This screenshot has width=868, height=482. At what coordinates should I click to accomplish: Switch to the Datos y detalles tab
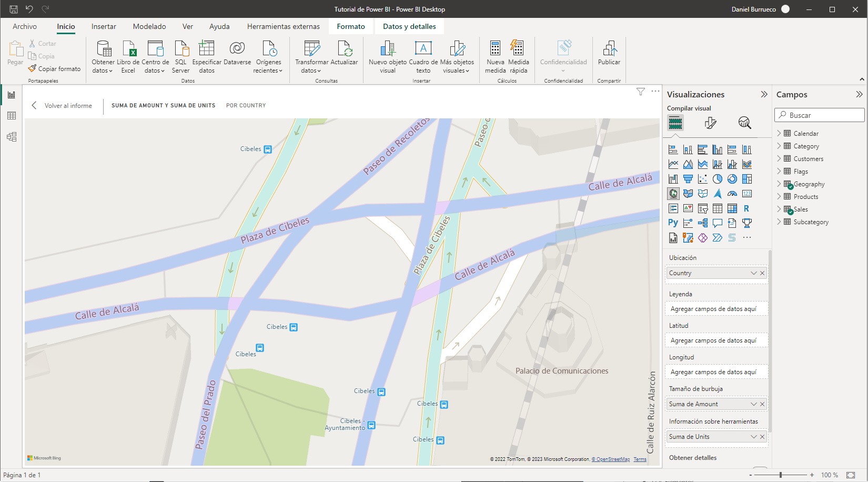[x=409, y=26]
